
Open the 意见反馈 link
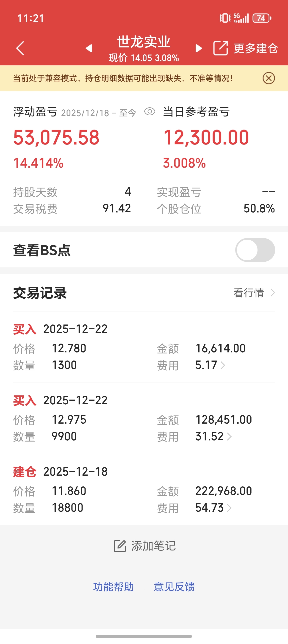pyautogui.click(x=174, y=587)
